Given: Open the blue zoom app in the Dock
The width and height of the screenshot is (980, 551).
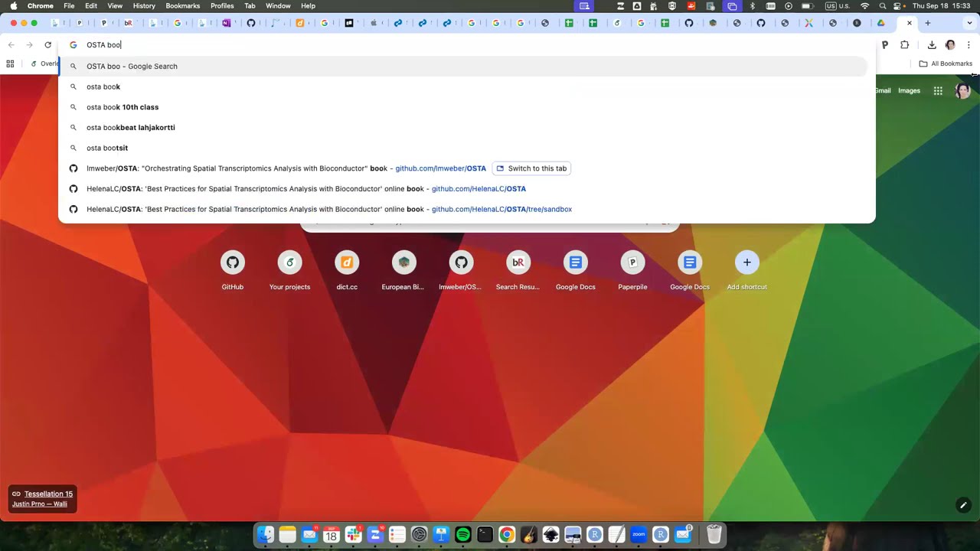Looking at the screenshot, I should coord(639,535).
